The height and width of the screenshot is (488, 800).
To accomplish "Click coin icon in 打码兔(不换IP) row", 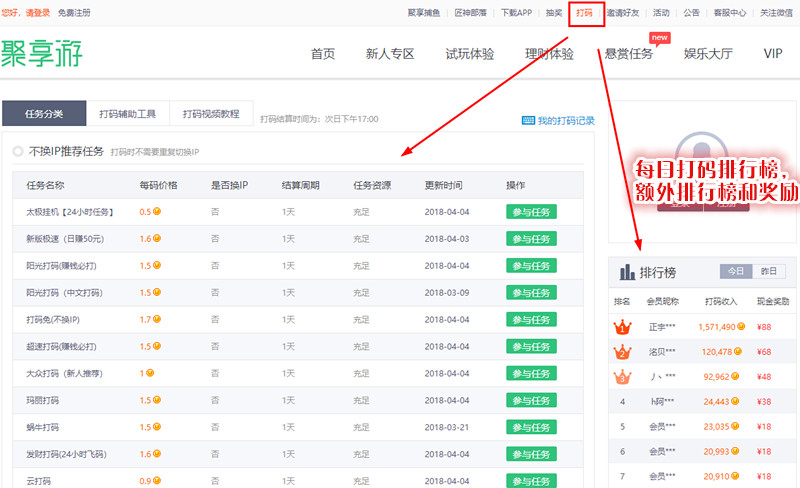I will 157,319.
